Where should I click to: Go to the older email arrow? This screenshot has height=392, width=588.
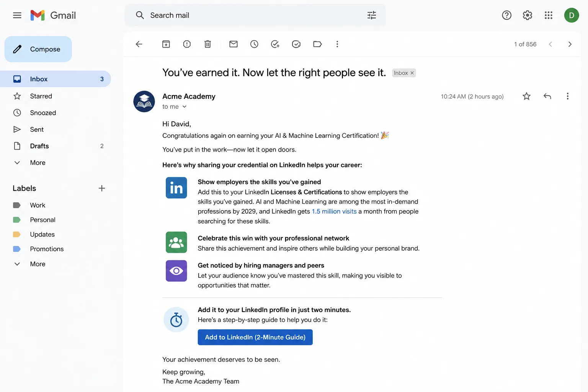point(570,44)
